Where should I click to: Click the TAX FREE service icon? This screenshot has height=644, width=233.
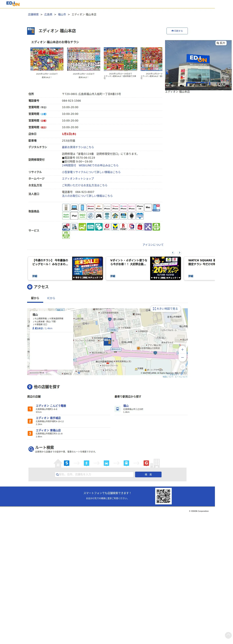[x=140, y=227]
